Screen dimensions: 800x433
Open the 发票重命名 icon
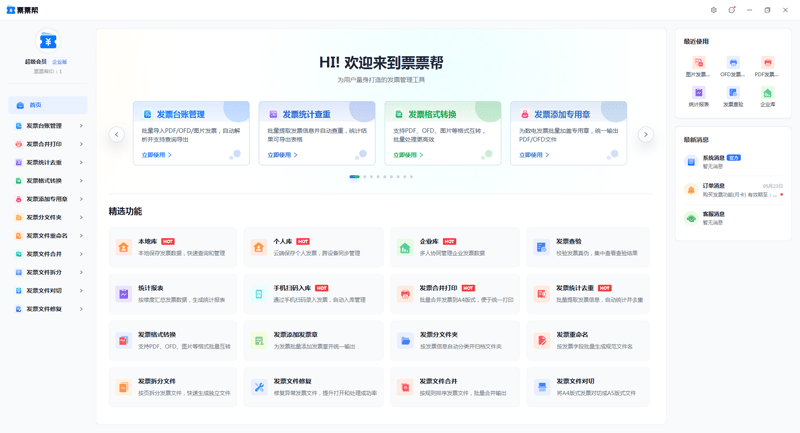(x=541, y=341)
